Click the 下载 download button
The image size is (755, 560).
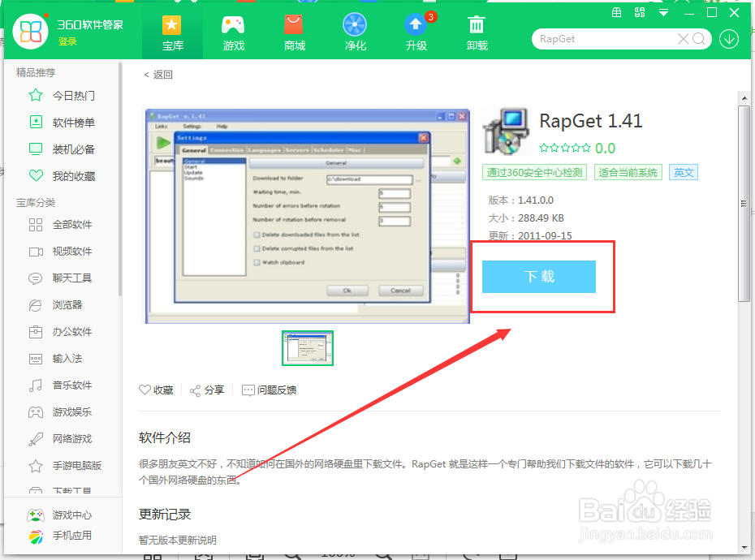point(539,277)
